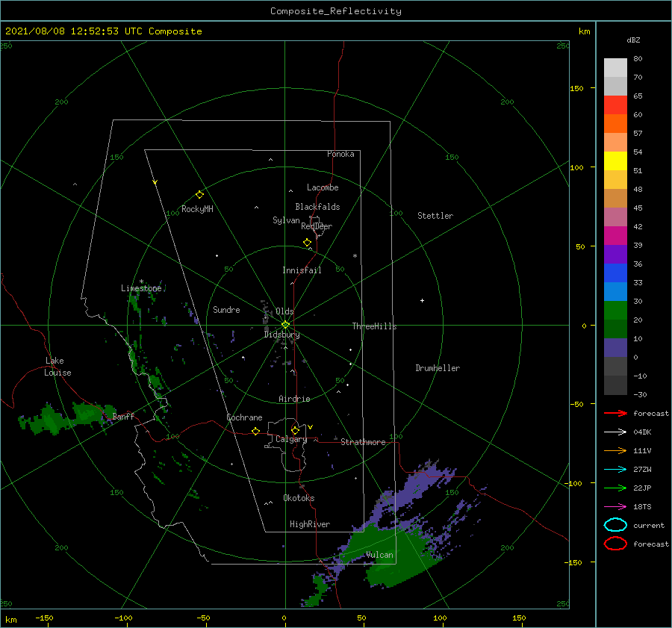Screen dimensions: 672x628
Task: Click the 80 dBZ light gray swatch
Action: pyautogui.click(x=615, y=67)
